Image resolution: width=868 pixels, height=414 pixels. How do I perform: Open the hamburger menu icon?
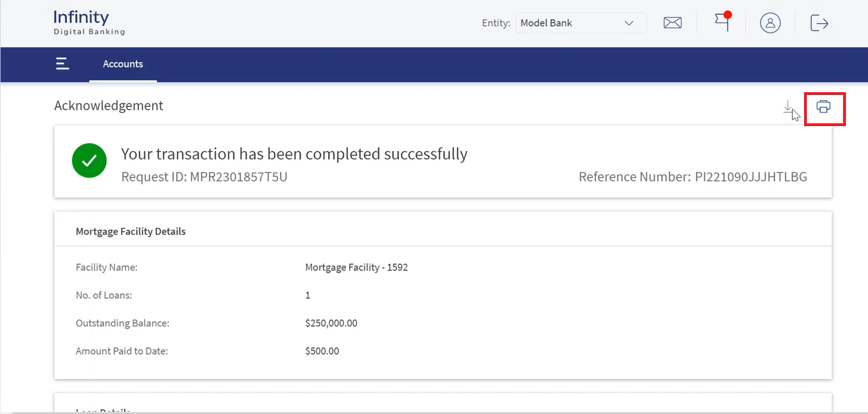(x=62, y=64)
